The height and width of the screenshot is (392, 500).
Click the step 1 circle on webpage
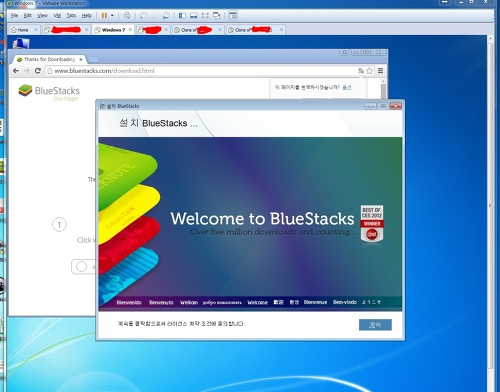coord(59,225)
